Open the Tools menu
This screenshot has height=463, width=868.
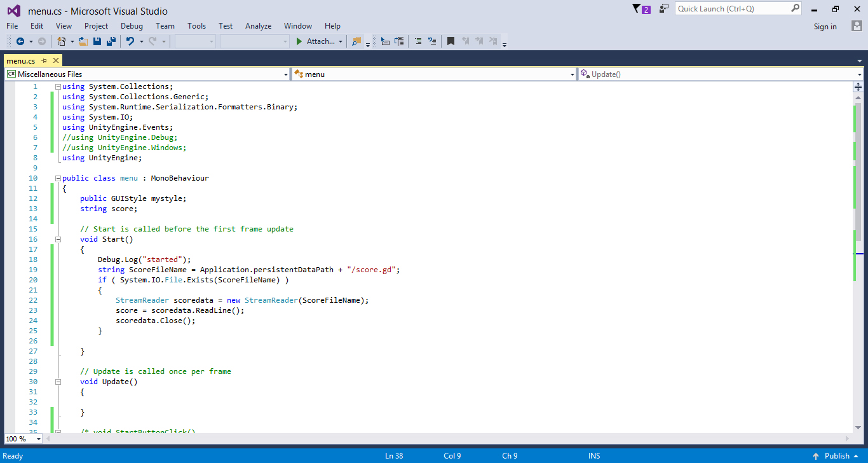click(196, 26)
